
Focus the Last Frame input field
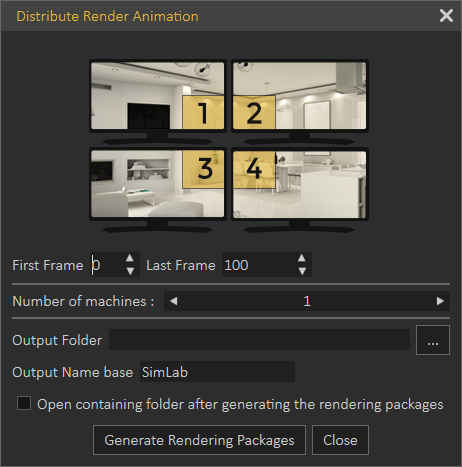pos(259,265)
